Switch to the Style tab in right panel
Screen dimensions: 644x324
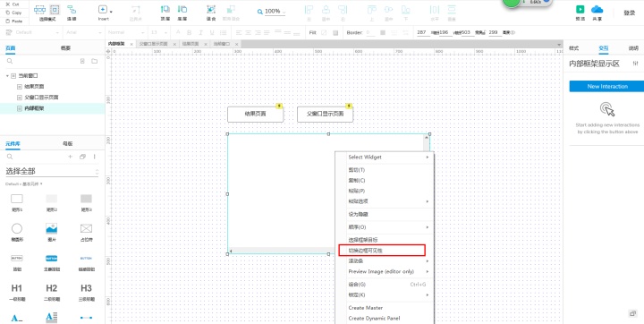(x=573, y=48)
